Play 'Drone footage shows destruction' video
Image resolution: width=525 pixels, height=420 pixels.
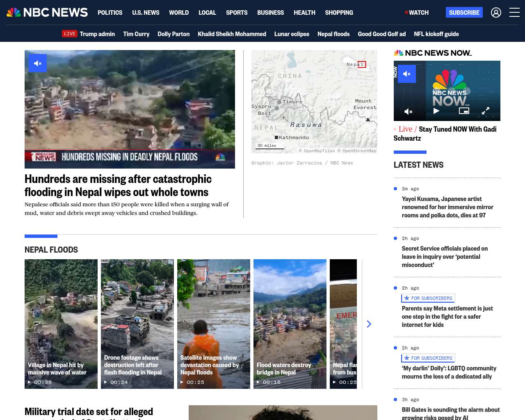(x=137, y=324)
